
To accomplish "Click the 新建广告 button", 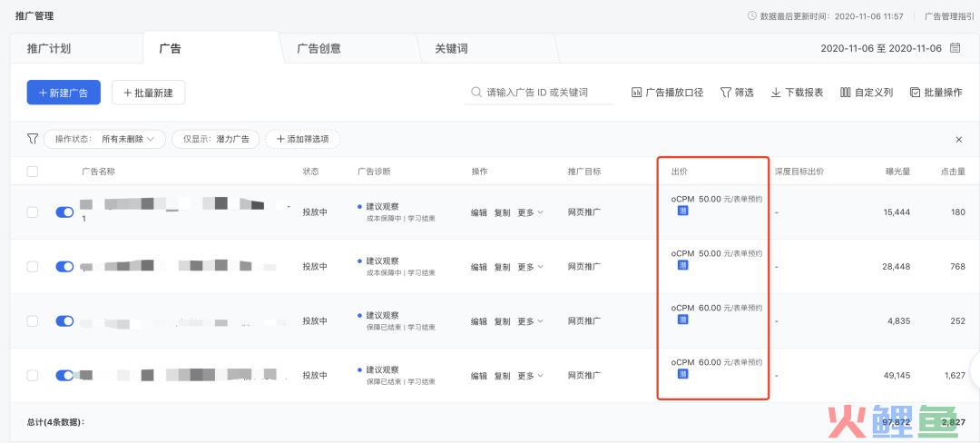I will pos(65,93).
